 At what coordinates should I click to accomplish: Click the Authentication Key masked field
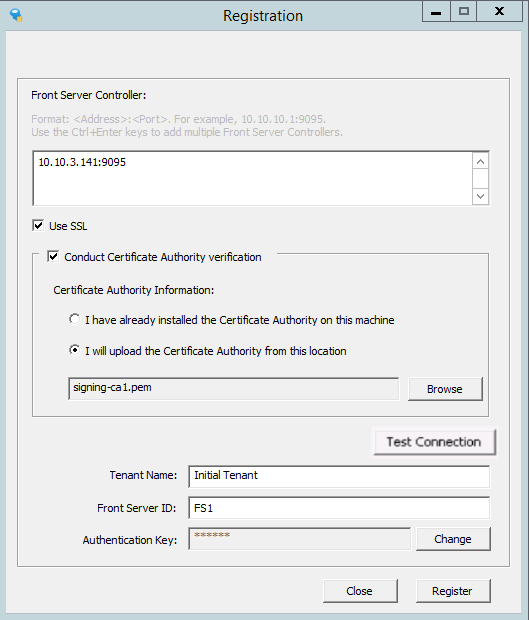click(300, 539)
